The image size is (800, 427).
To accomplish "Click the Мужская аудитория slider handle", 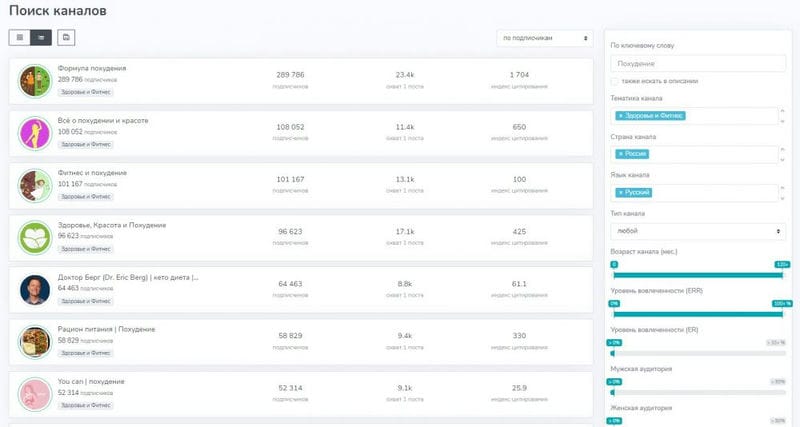I will pos(613,392).
